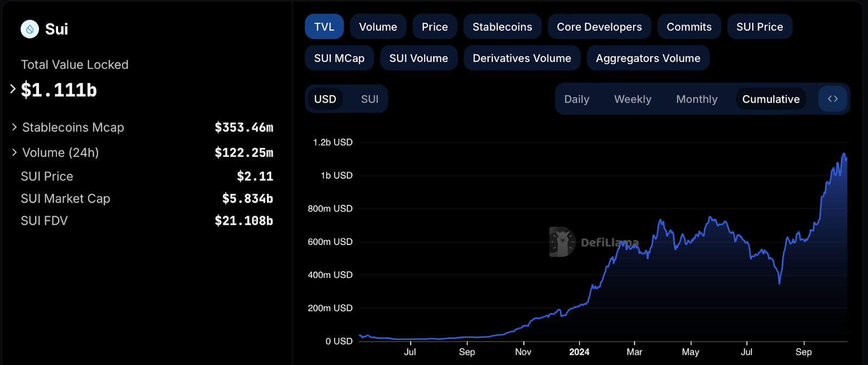Switch denomination to USD

click(325, 99)
